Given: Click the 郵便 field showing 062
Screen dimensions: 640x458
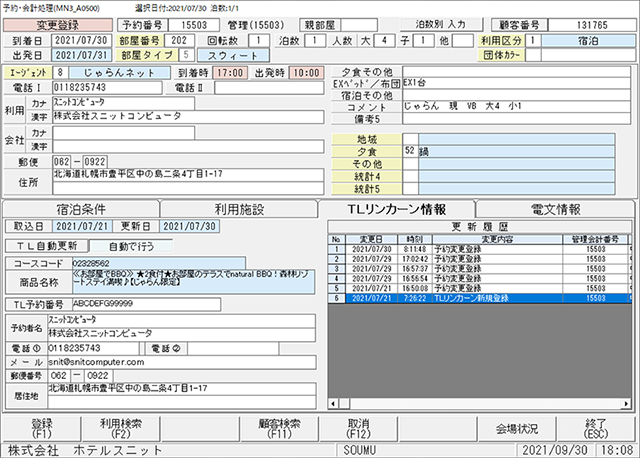Looking at the screenshot, I should click(61, 162).
